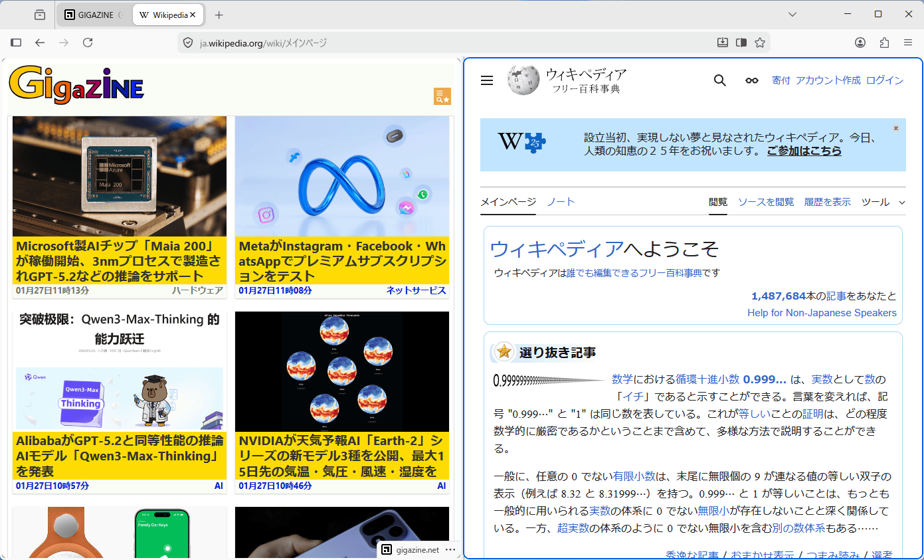Click the Gigazine search menu icon
The height and width of the screenshot is (560, 924).
(442, 96)
